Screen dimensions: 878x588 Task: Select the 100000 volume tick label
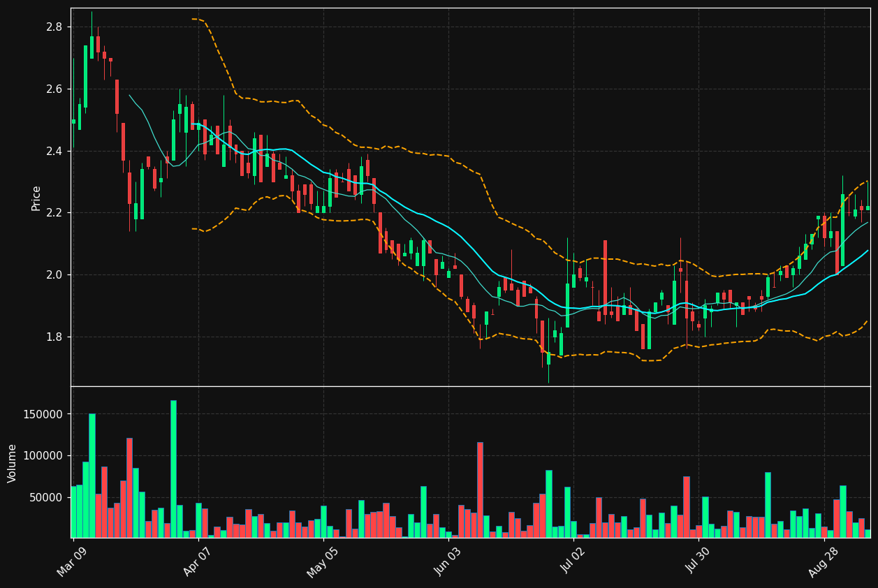44,456
